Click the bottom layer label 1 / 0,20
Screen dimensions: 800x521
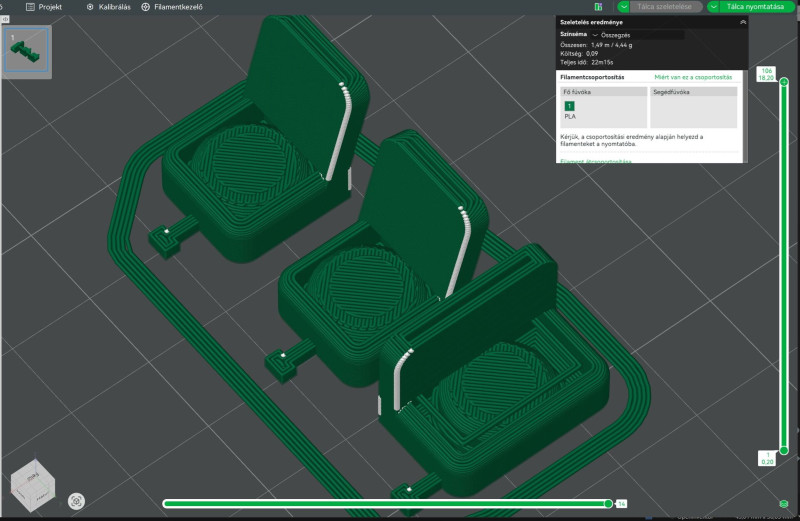click(767, 458)
